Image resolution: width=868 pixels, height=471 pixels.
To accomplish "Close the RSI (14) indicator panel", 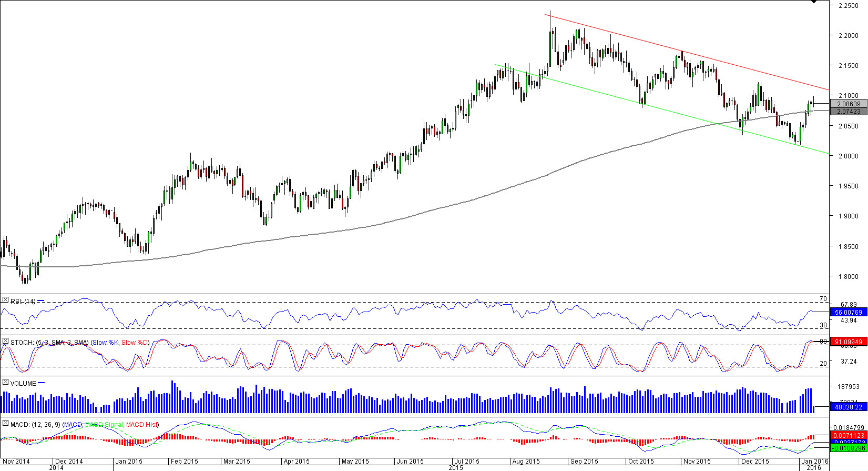I will [x=5, y=300].
